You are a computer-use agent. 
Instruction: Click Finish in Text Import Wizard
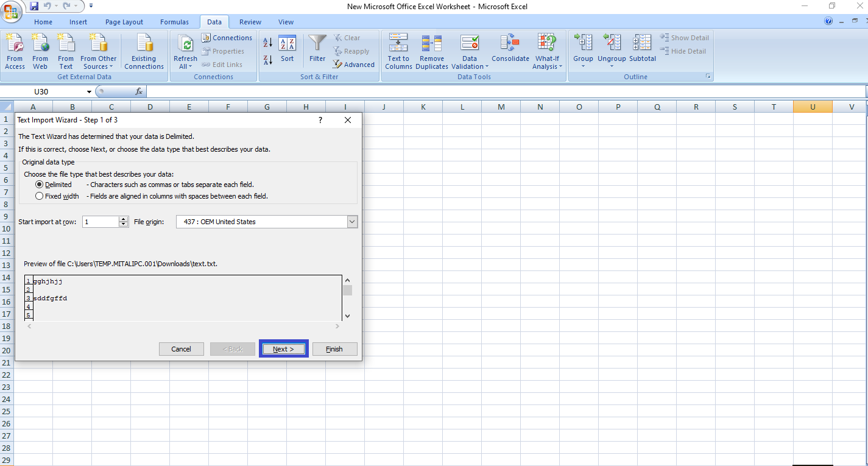pos(334,349)
